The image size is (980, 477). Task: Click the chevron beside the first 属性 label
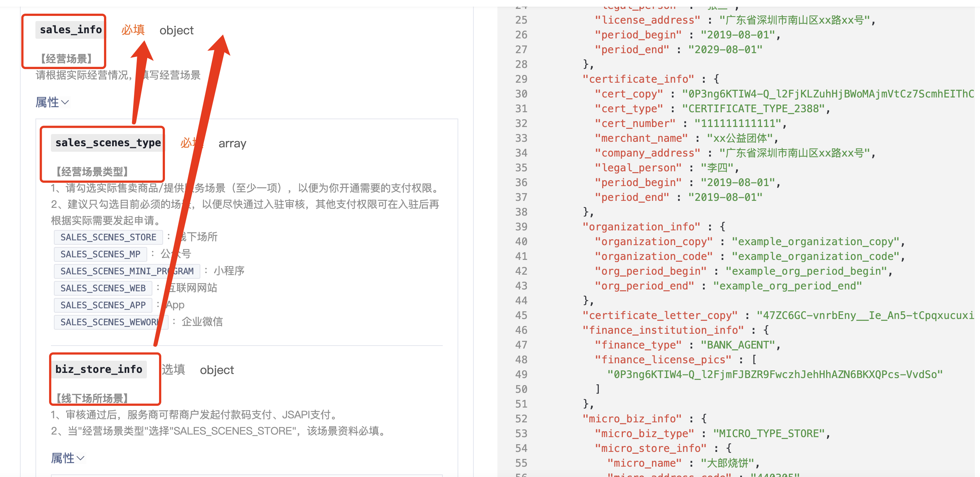click(x=65, y=102)
